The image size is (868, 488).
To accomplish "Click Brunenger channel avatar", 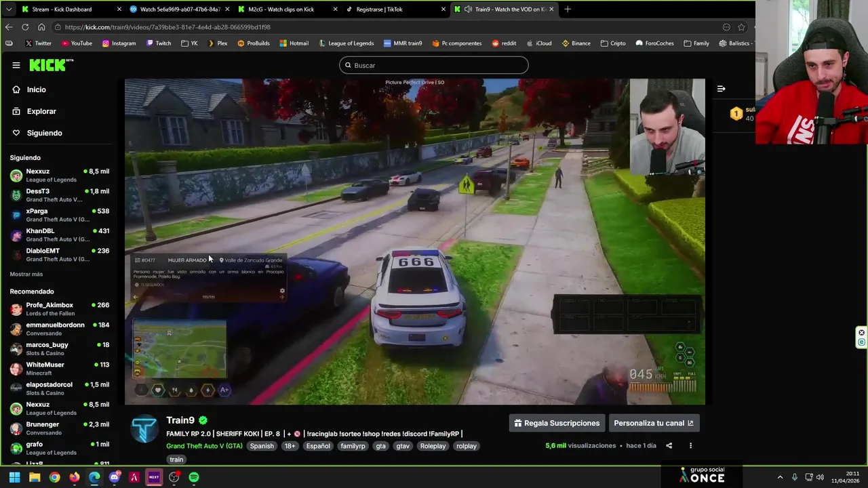I will (x=16, y=428).
